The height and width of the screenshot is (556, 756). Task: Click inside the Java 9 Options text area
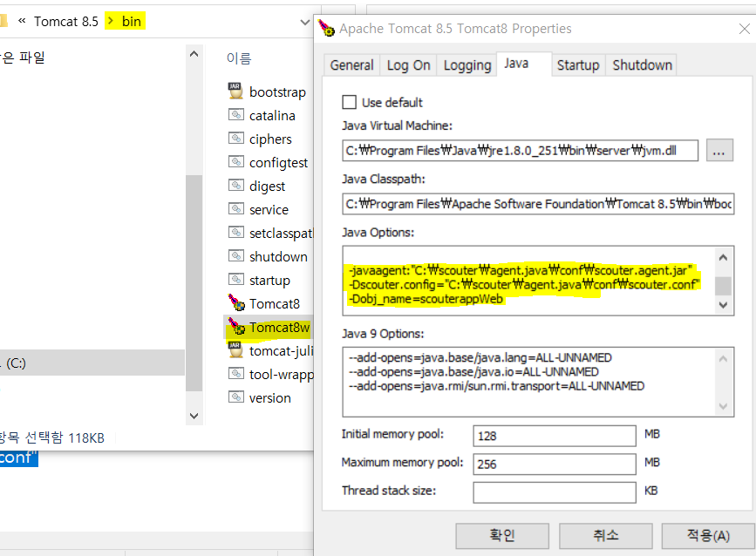(x=529, y=382)
